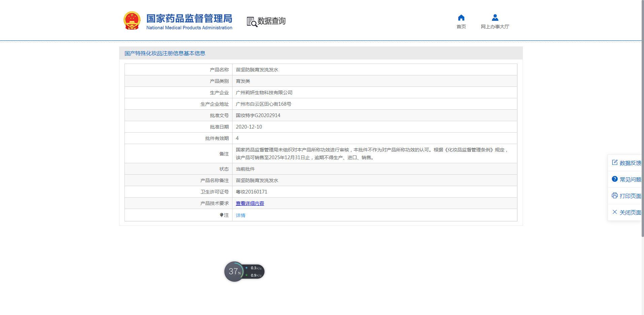
Task: Click the national emblem logo
Action: (132, 21)
